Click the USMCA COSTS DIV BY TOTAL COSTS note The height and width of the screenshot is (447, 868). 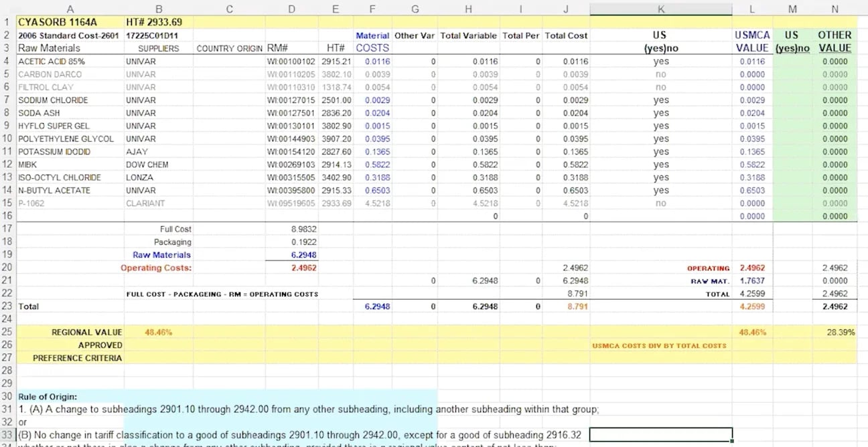pos(660,345)
